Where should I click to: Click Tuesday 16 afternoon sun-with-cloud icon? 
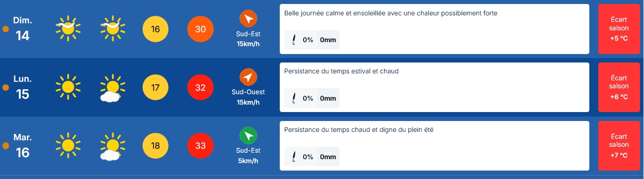pyautogui.click(x=111, y=147)
